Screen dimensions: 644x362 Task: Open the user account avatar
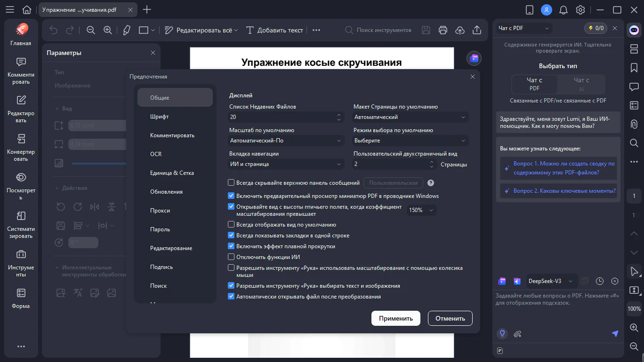(546, 9)
